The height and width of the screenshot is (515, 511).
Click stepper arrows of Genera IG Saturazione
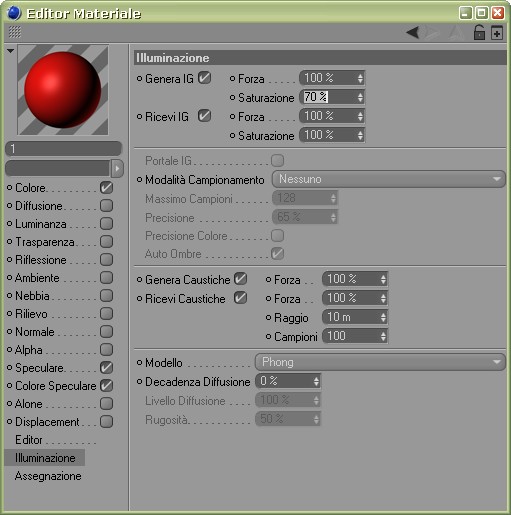(x=360, y=97)
